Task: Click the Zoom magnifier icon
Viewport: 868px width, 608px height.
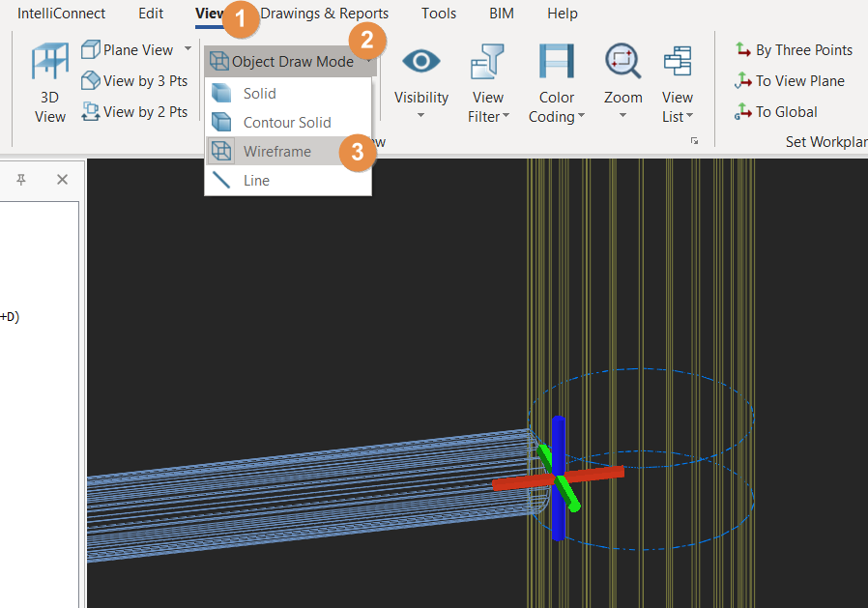Action: tap(622, 63)
